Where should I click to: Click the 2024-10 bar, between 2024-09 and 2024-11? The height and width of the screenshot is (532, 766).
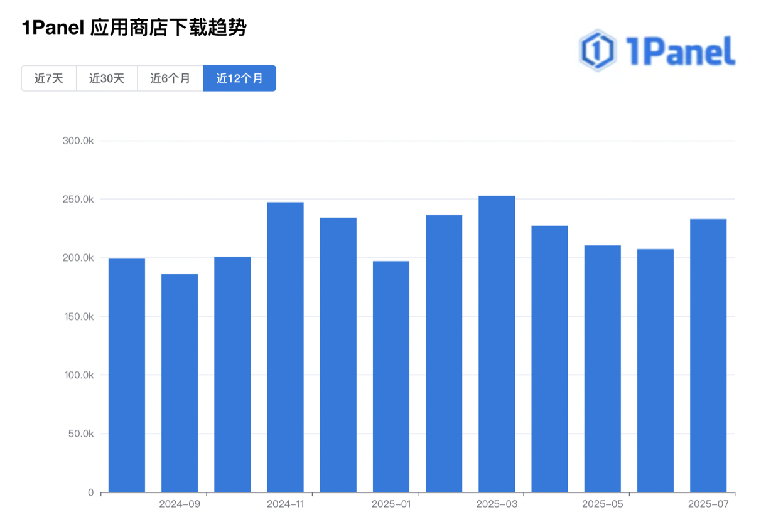(x=232, y=375)
